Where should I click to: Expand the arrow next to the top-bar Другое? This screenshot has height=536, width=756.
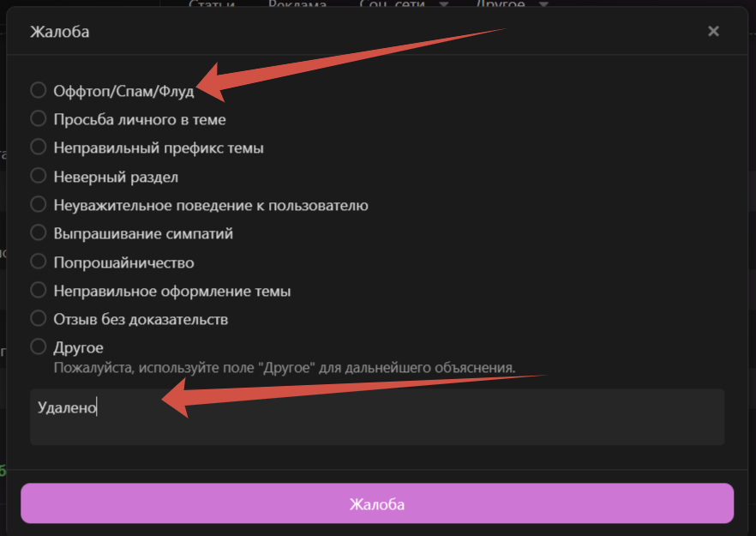click(x=543, y=4)
